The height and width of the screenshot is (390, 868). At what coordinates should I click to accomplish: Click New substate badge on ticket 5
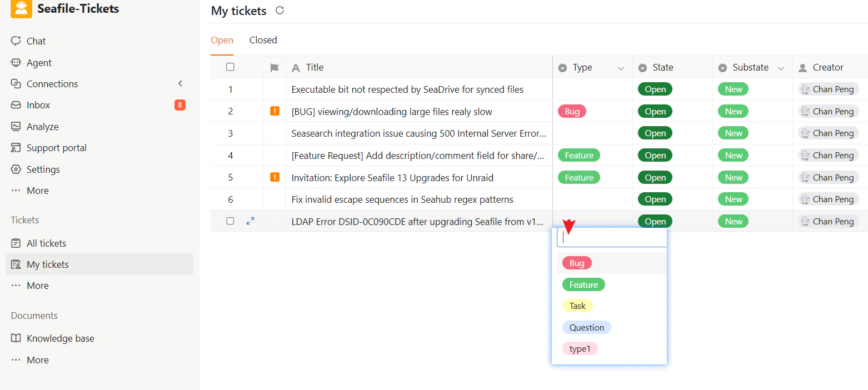pyautogui.click(x=734, y=178)
